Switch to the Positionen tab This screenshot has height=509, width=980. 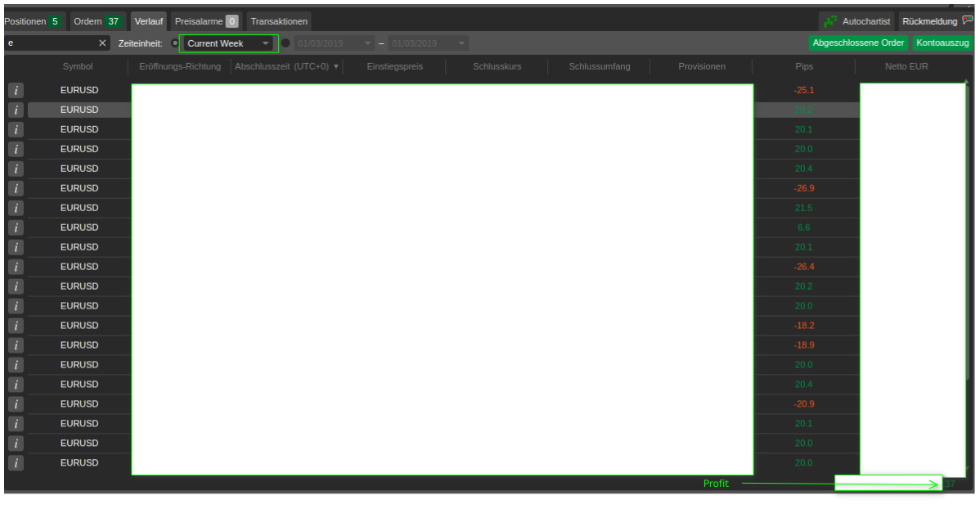click(33, 21)
